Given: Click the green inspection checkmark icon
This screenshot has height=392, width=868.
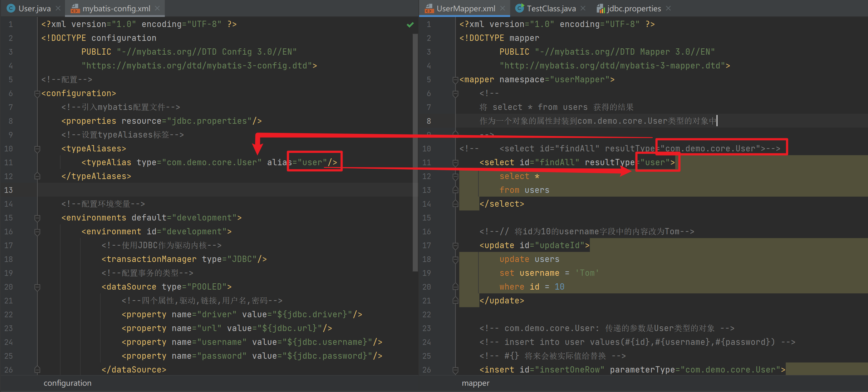Looking at the screenshot, I should click(410, 24).
